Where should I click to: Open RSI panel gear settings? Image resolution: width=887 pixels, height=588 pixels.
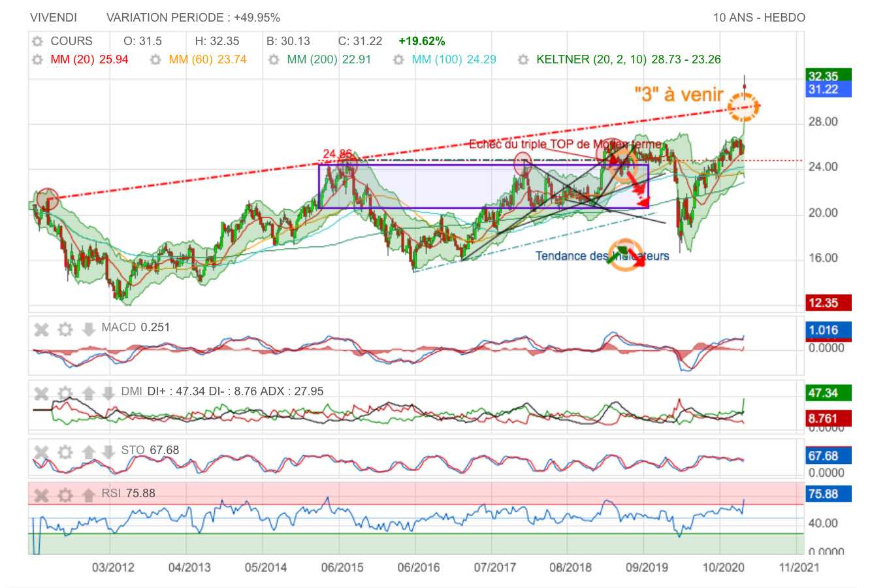pos(65,495)
